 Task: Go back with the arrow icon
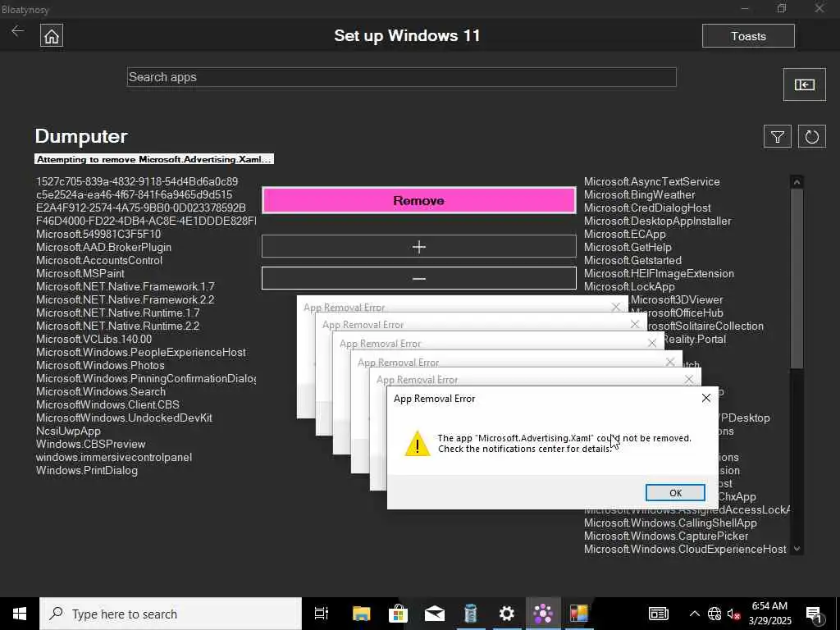click(x=18, y=31)
